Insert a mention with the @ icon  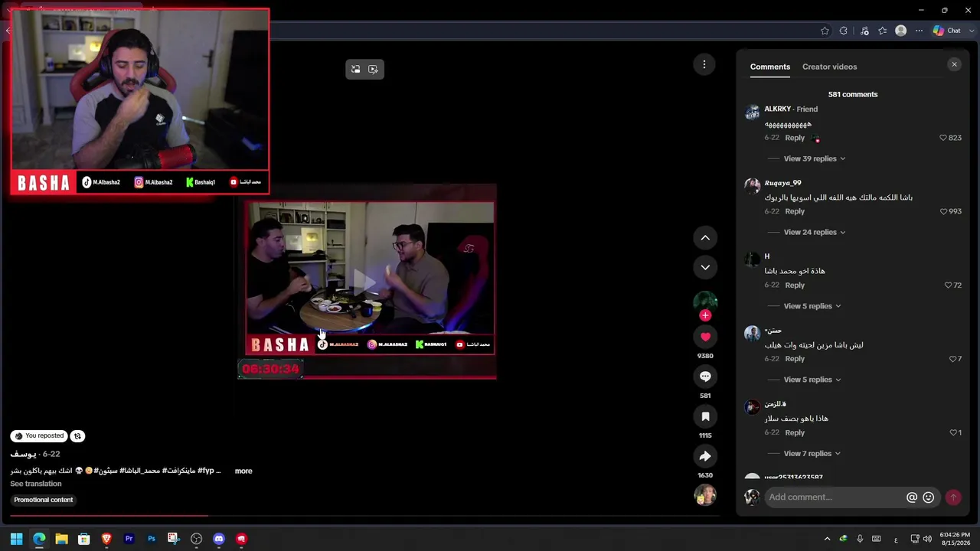(x=912, y=497)
